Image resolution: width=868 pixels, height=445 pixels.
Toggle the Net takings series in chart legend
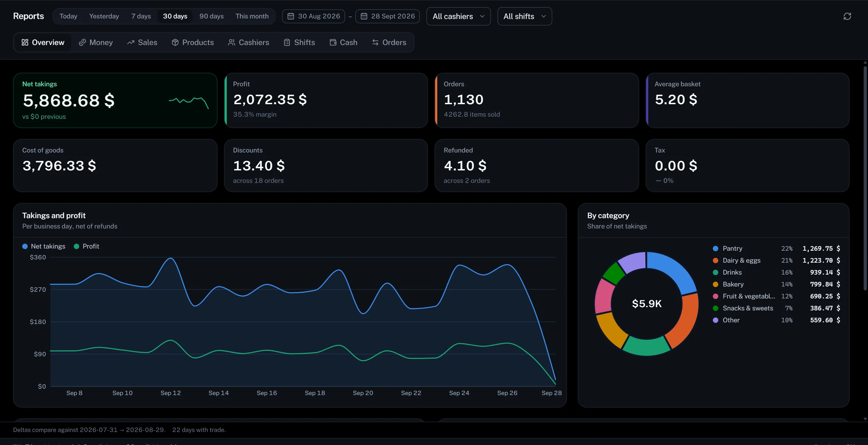pos(44,246)
